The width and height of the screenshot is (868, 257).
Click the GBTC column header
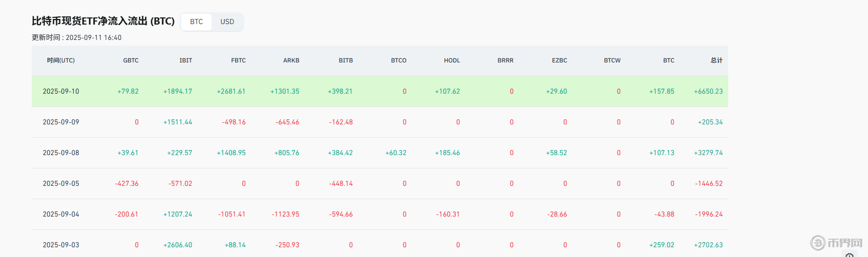(x=131, y=60)
